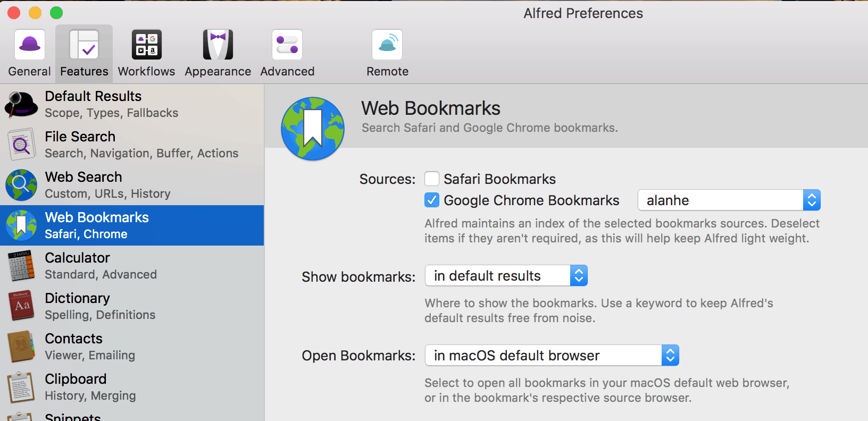The image size is (868, 421).
Task: Switch to the Advanced tab label
Action: click(287, 71)
